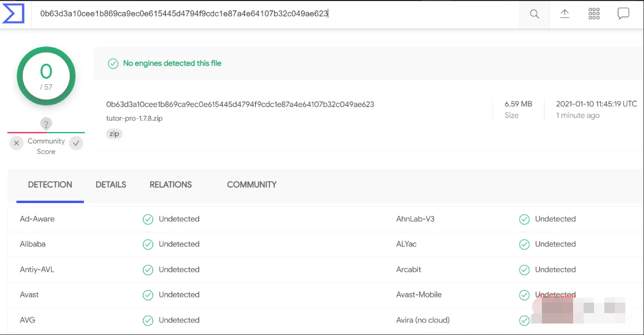Select the Avast Undetected check icon

[x=148, y=295]
